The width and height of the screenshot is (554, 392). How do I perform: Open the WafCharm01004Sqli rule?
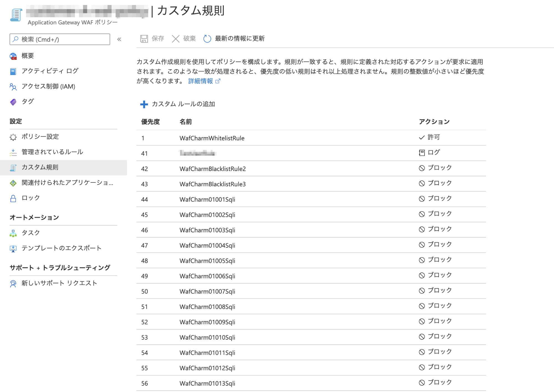coord(207,245)
